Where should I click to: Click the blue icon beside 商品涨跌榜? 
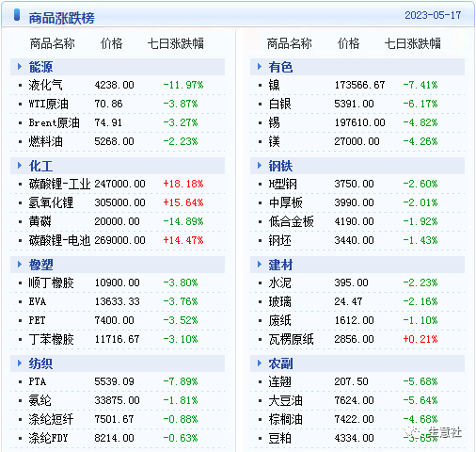click(17, 15)
